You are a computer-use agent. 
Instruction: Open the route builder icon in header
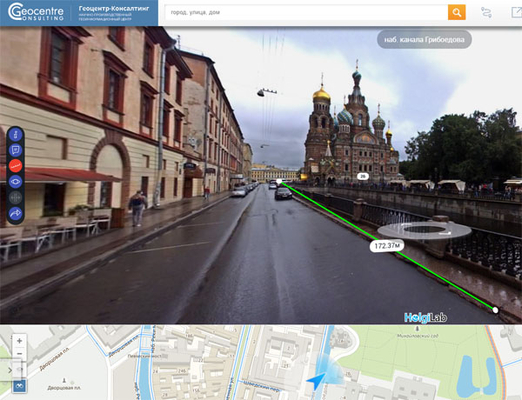pos(486,13)
